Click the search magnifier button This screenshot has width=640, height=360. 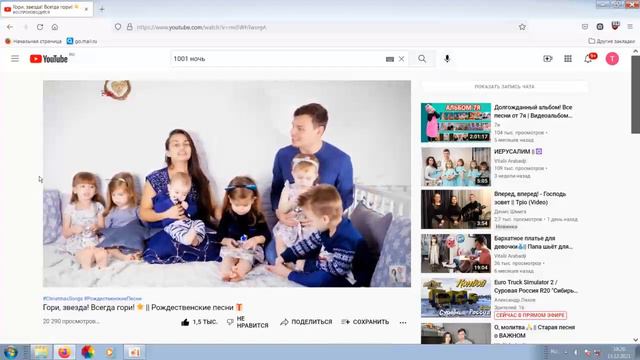[x=422, y=59]
